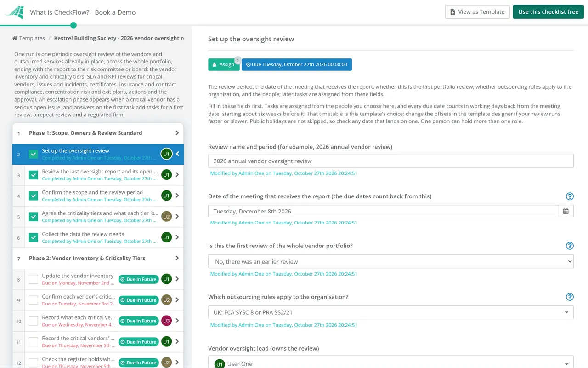
Task: Open Book a Demo page
Action: tap(115, 12)
